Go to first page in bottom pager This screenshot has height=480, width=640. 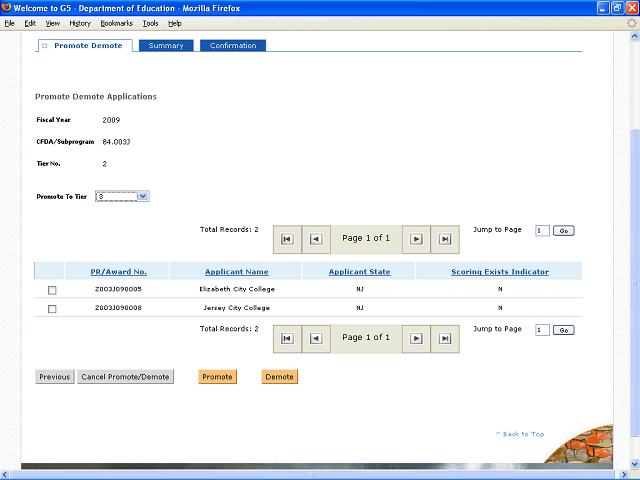(287, 338)
